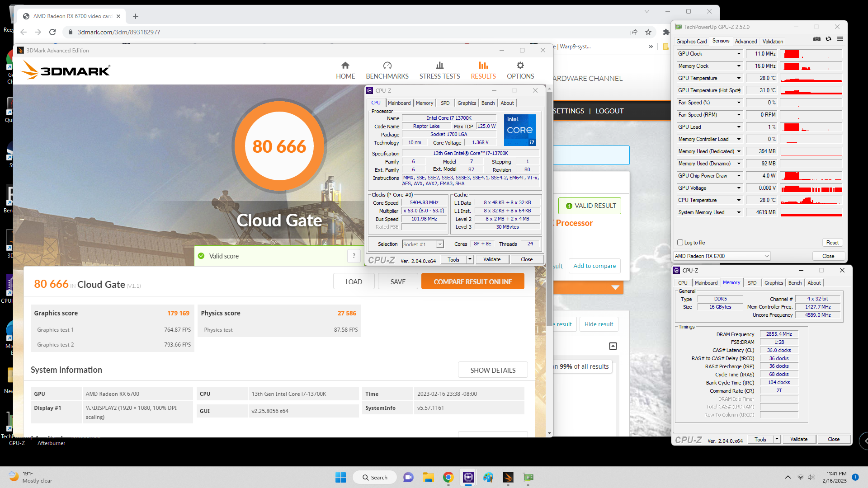Screen dimensions: 868x488
Task: Open the weather widget on the taskbar
Action: (31, 477)
